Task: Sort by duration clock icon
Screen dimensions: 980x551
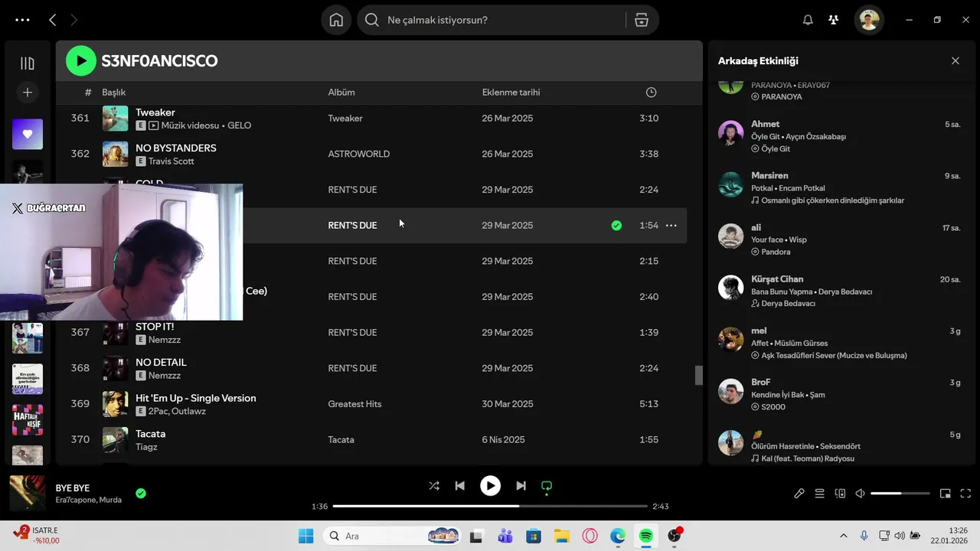Action: (x=651, y=93)
